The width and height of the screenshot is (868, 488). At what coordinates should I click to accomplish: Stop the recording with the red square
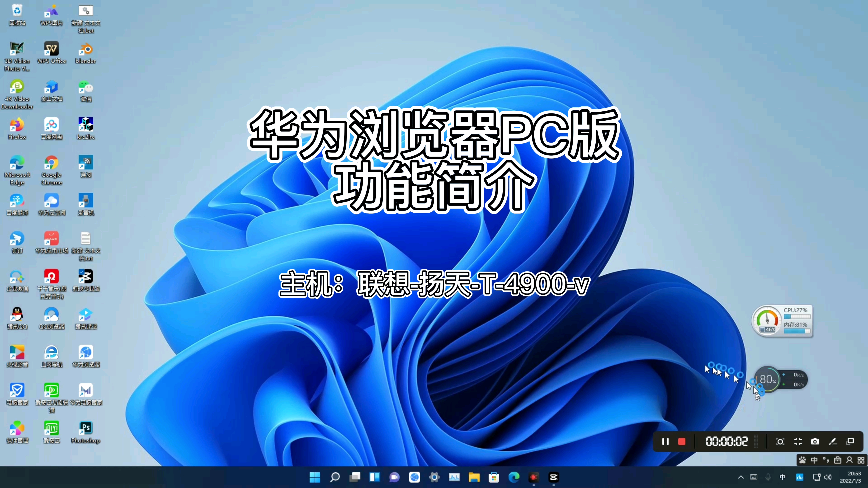coord(682,441)
